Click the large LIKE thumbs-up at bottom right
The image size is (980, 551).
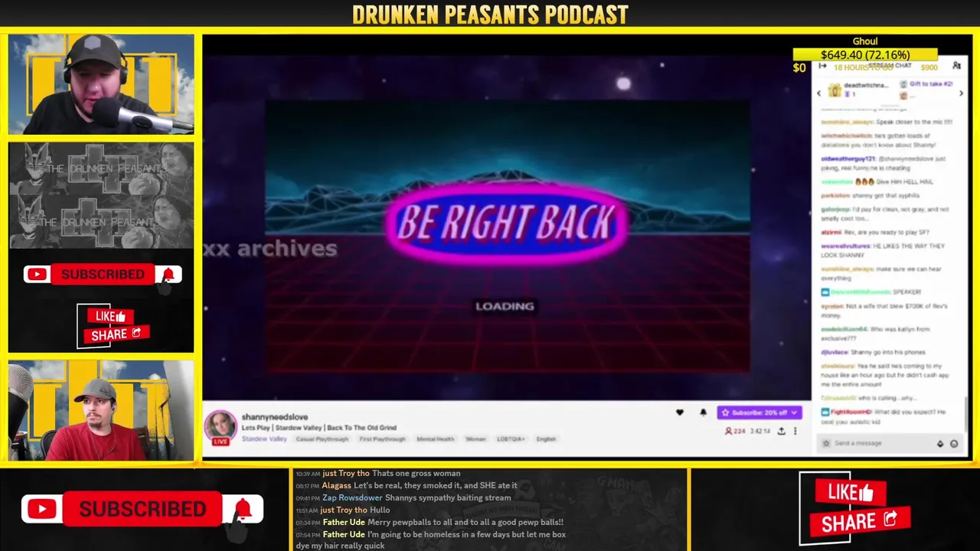[849, 494]
